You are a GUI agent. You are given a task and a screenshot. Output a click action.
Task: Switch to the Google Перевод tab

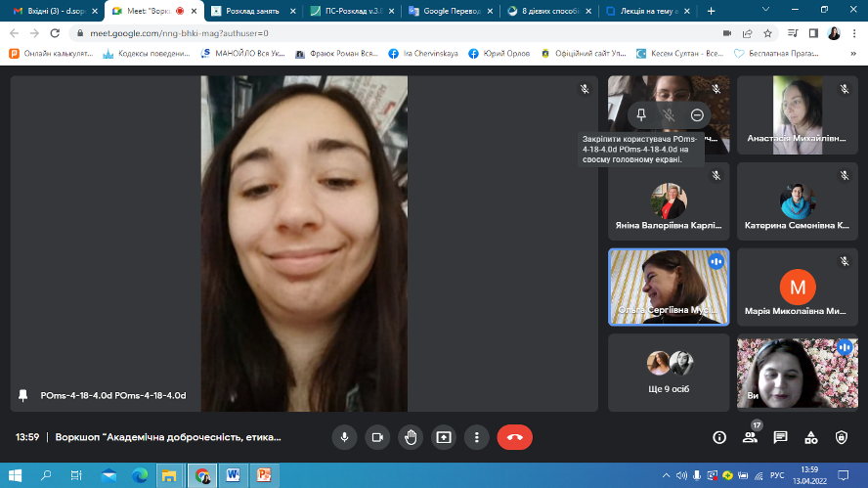point(451,11)
